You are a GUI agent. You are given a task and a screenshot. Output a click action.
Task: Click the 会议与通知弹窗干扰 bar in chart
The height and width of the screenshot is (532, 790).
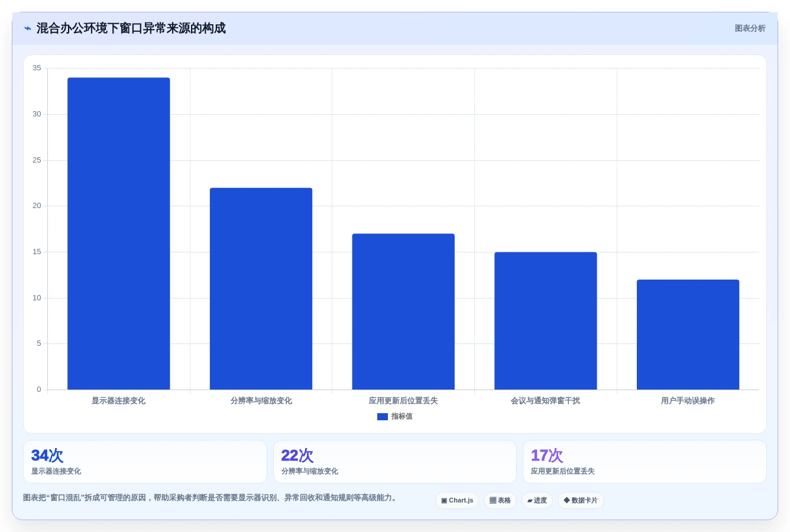546,321
